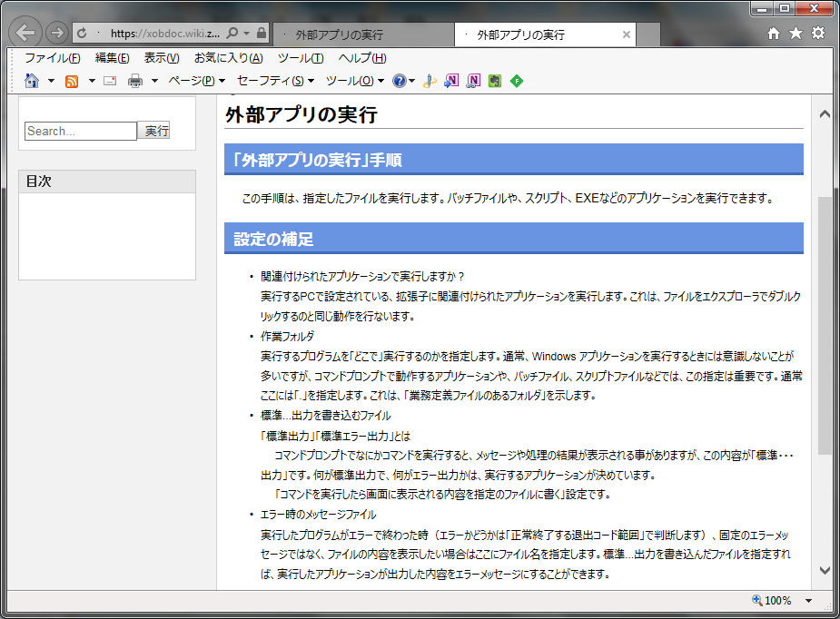Open the ファイル(F) menu

click(53, 58)
